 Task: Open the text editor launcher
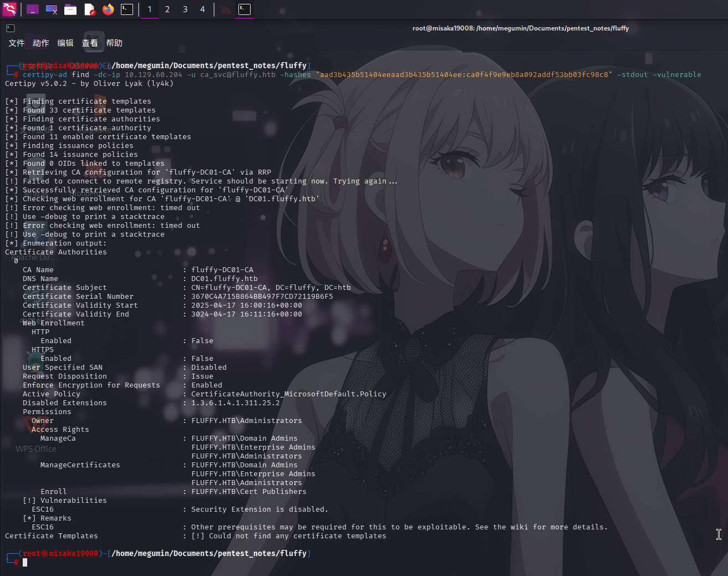point(89,9)
